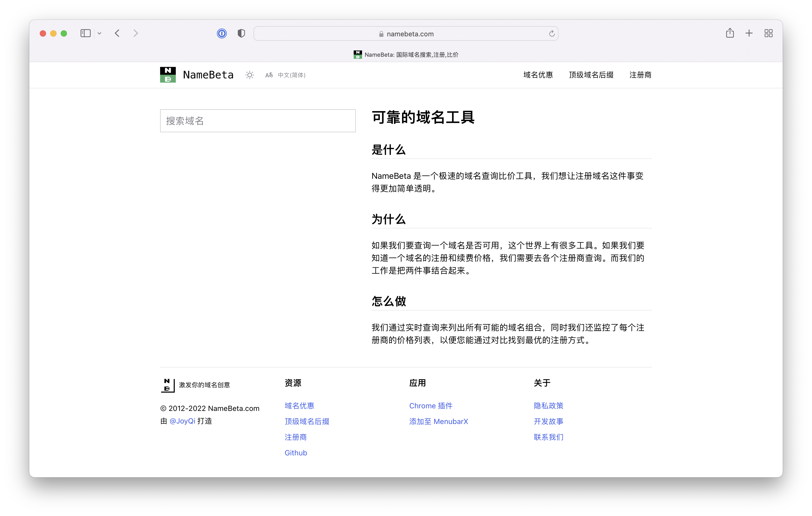This screenshot has width=812, height=516.
Task: Go back with the back arrow
Action: coord(117,33)
